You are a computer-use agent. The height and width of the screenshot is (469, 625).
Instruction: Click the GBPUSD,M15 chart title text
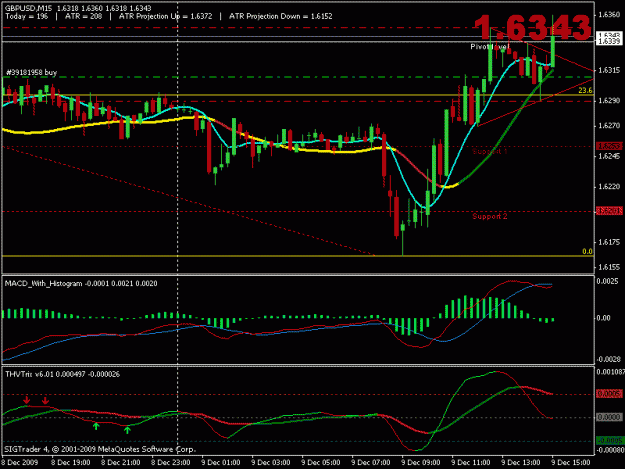click(x=29, y=8)
